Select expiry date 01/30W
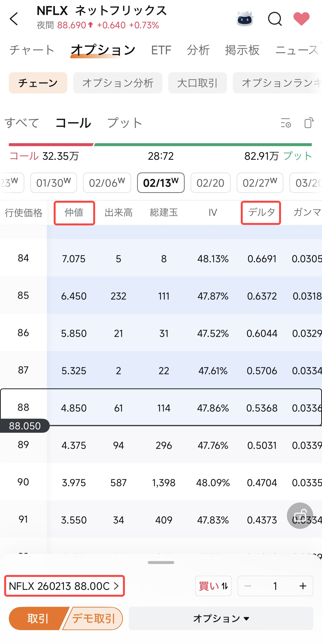This screenshot has width=322, height=644. [x=53, y=183]
